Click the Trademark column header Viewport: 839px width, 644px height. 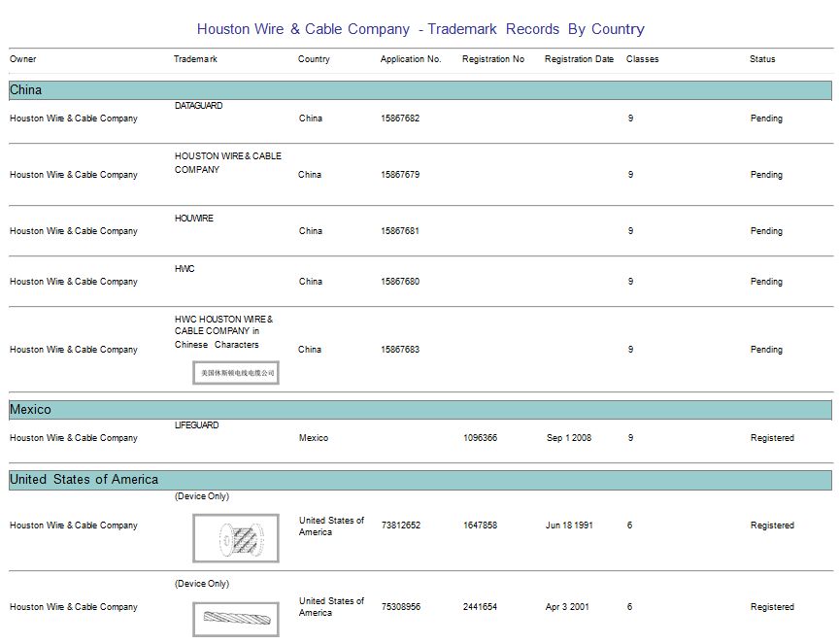(195, 59)
